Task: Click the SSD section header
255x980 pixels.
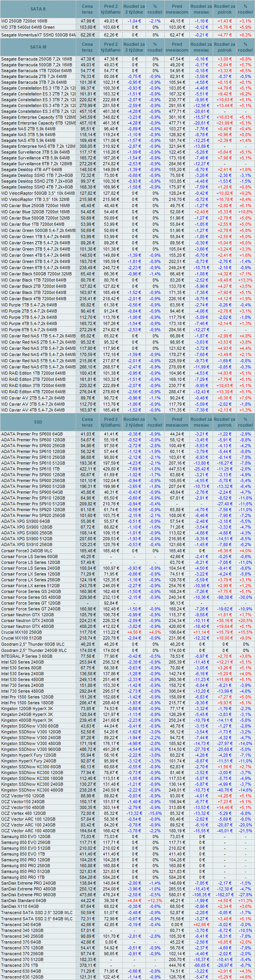Action: 38,422
